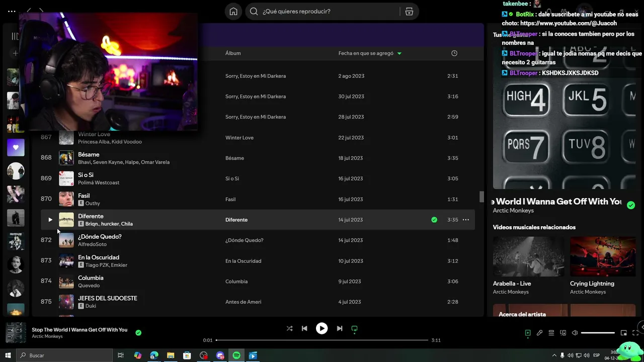Toggle the Now Playing view icon
The width and height of the screenshot is (644, 362).
click(528, 333)
